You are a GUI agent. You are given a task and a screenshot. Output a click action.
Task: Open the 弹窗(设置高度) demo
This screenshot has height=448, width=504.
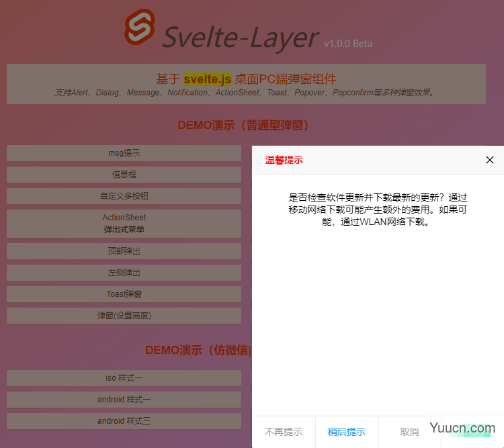pyautogui.click(x=124, y=316)
